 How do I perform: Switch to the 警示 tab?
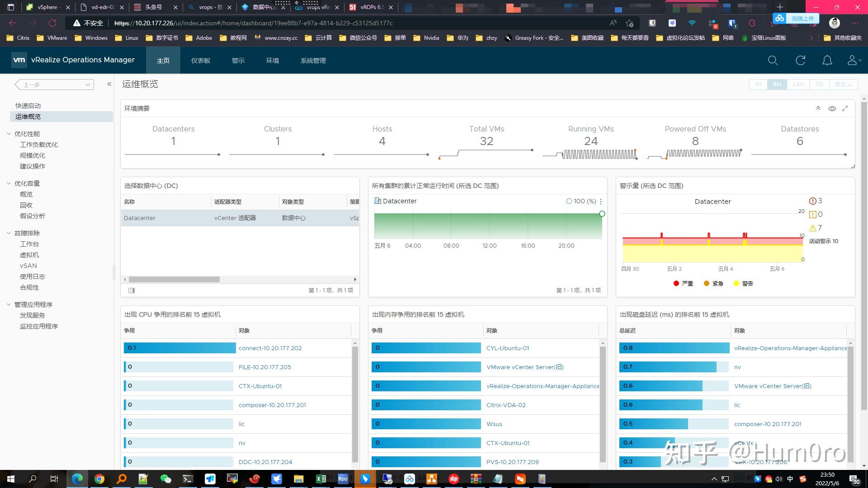238,60
